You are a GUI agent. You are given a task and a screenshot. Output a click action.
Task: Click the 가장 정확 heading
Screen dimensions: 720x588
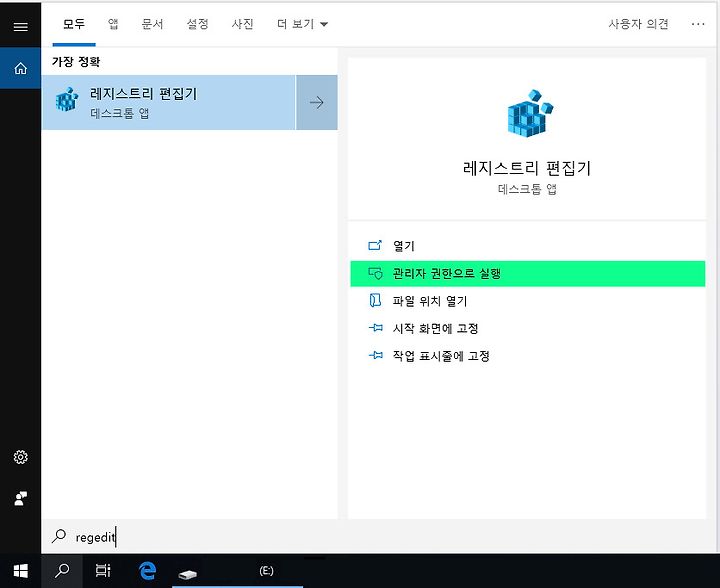click(x=76, y=62)
